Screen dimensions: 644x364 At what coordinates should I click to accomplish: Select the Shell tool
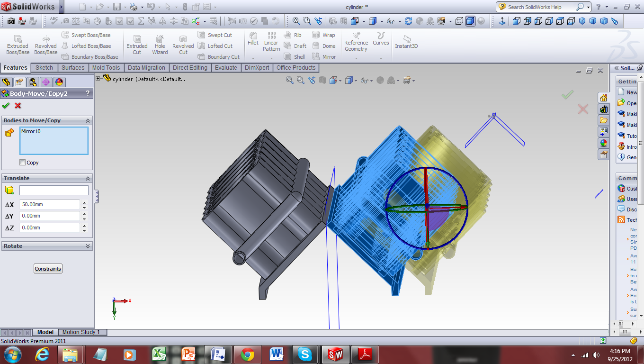pyautogui.click(x=294, y=57)
